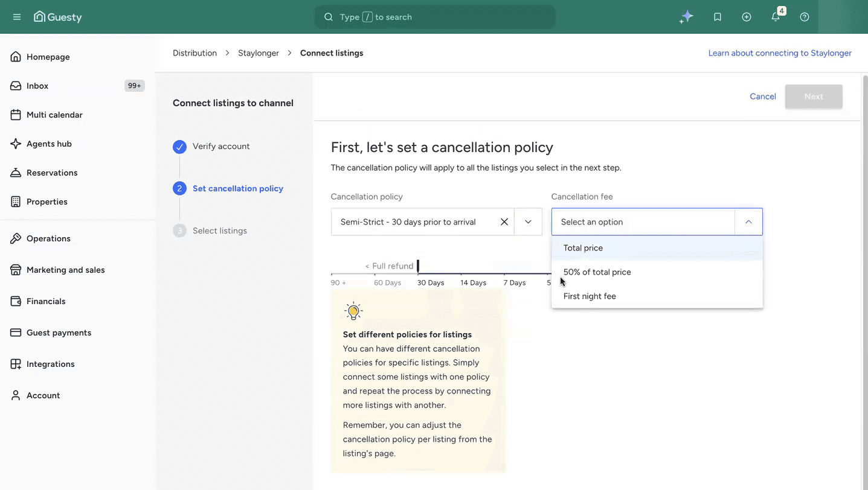Click the Operations tools icon
868x490 pixels.
[x=16, y=238]
